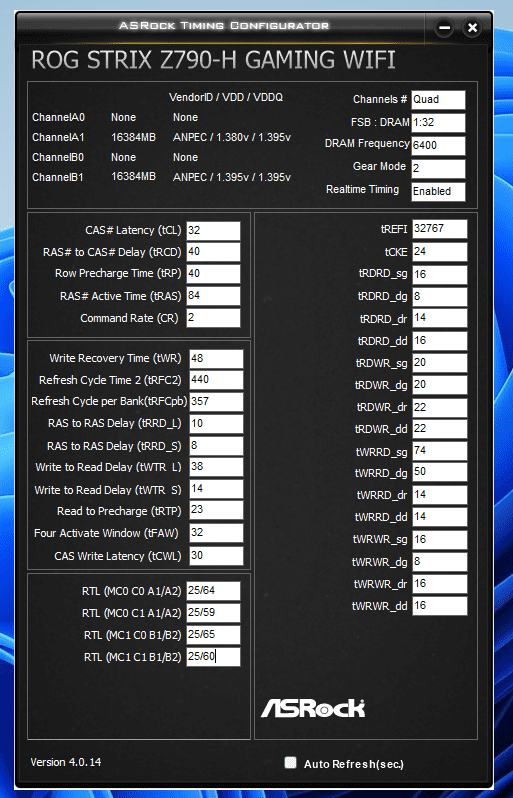Click the Refresh Cycle Time 2 (tRFC2) field

(x=216, y=380)
